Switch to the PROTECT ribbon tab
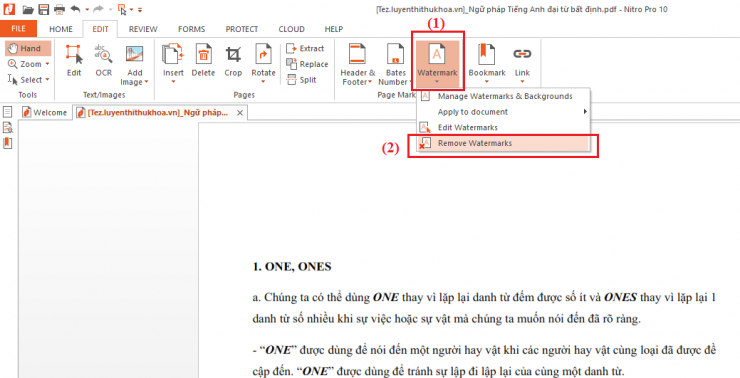Image resolution: width=740 pixels, height=378 pixels. click(x=242, y=29)
